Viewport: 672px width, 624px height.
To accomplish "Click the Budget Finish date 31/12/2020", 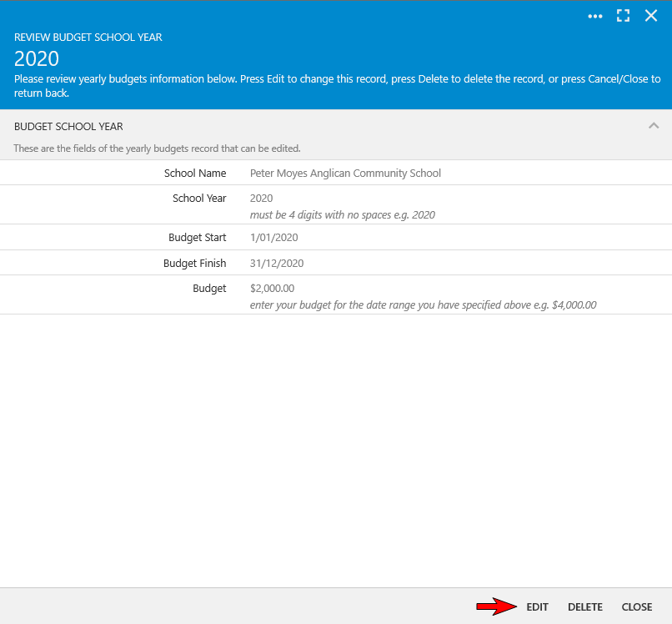I will [277, 264].
